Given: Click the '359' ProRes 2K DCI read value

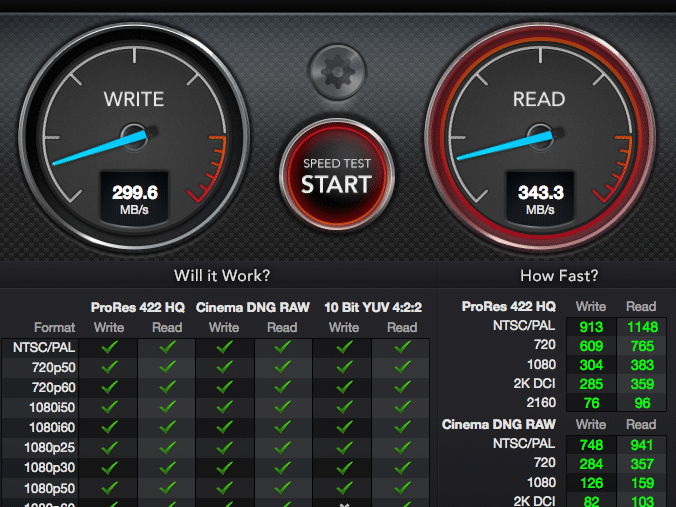Looking at the screenshot, I should (642, 384).
